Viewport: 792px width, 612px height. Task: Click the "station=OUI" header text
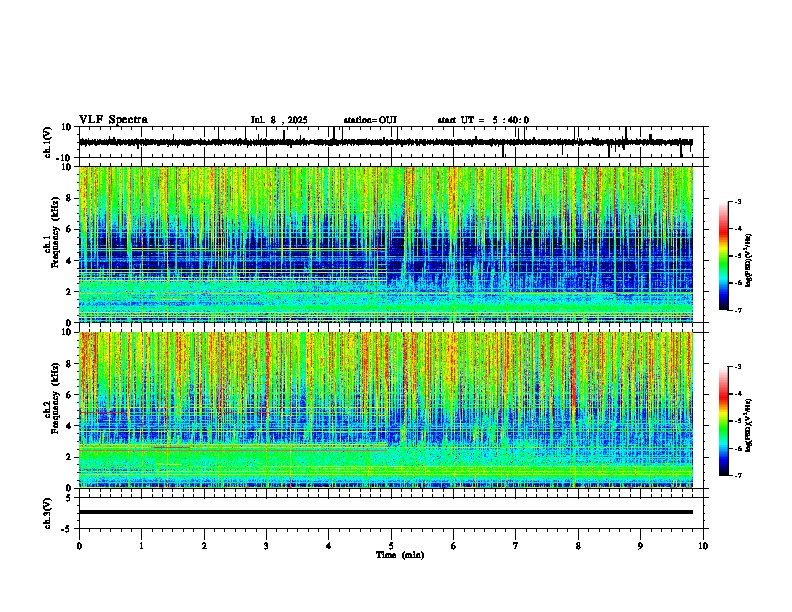370,120
